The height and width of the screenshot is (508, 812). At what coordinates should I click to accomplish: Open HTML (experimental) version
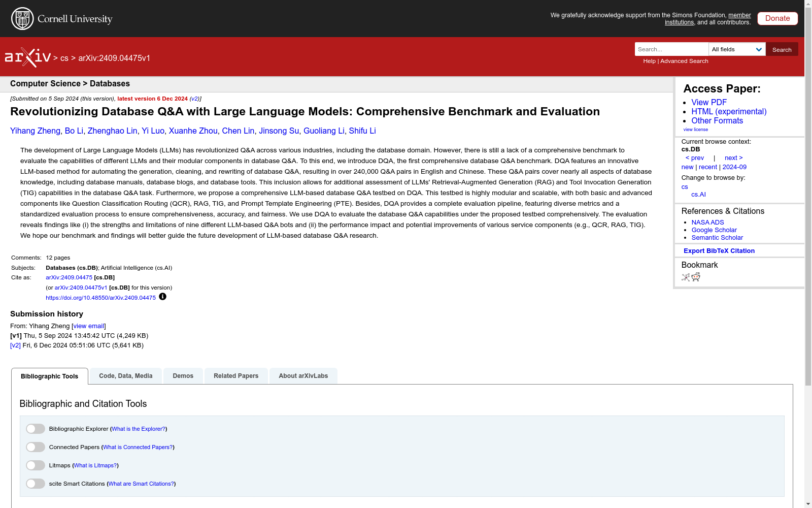(x=729, y=111)
